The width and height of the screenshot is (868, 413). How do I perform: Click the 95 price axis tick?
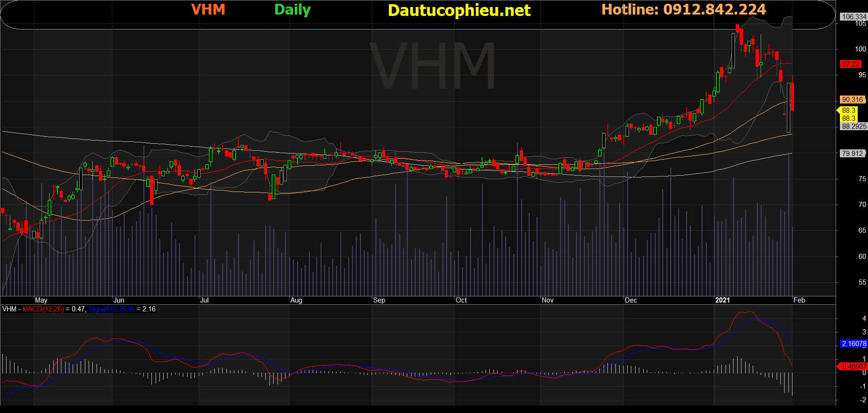862,75
